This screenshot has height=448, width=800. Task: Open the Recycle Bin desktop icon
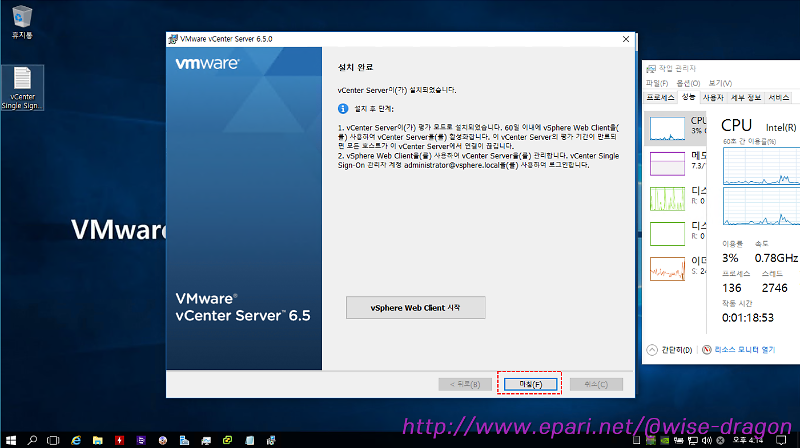[22, 21]
